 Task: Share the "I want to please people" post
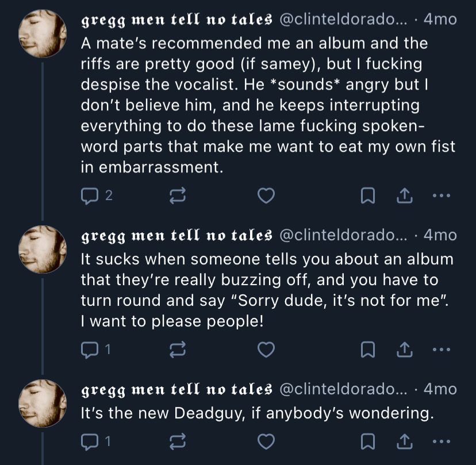click(405, 349)
